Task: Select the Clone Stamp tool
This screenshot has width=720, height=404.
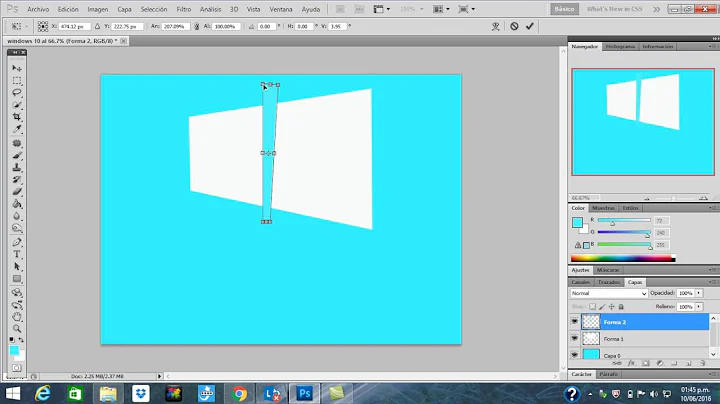Action: tap(17, 167)
